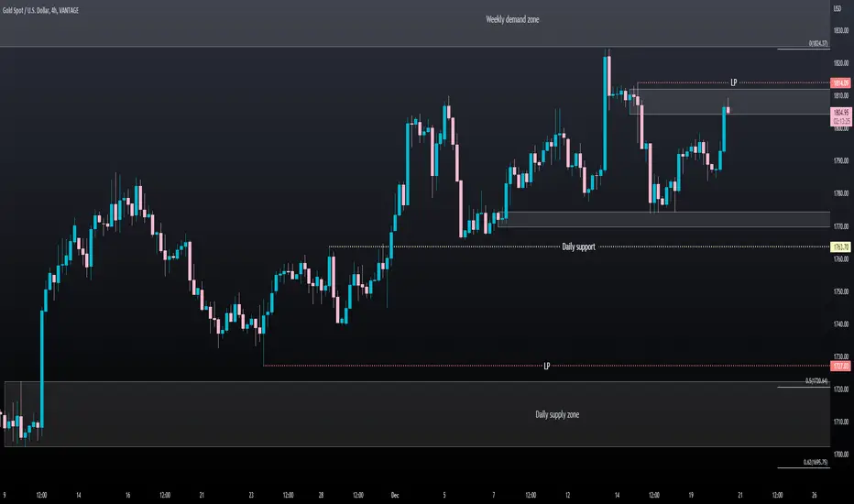Click 1780.00 on the price axis

(841, 193)
